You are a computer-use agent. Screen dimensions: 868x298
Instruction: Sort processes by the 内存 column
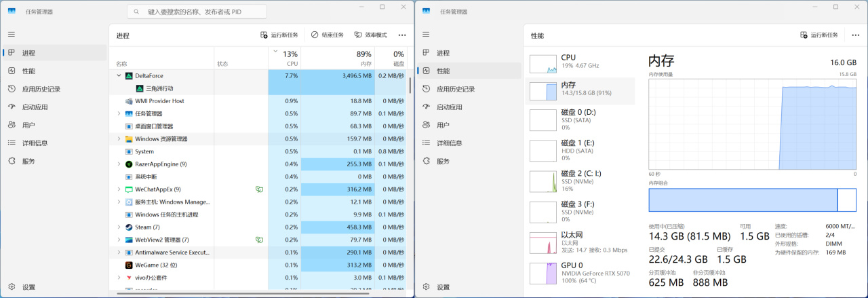tap(338, 58)
